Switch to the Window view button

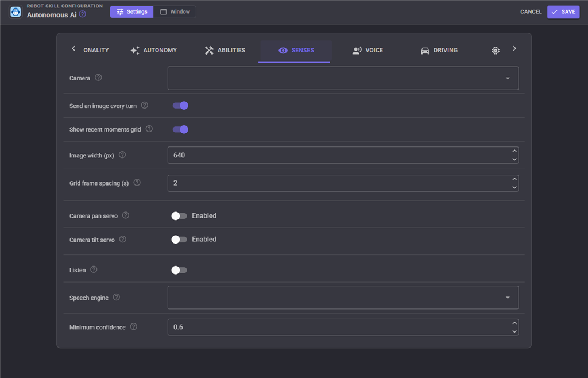175,12
